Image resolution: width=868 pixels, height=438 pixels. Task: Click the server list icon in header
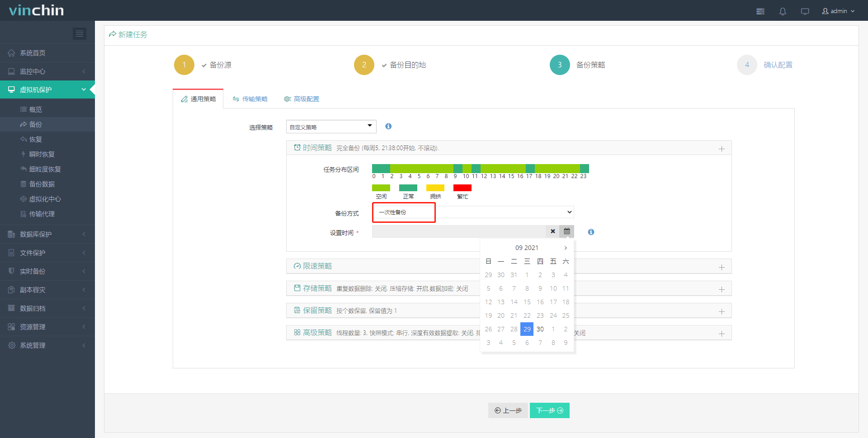coord(760,11)
